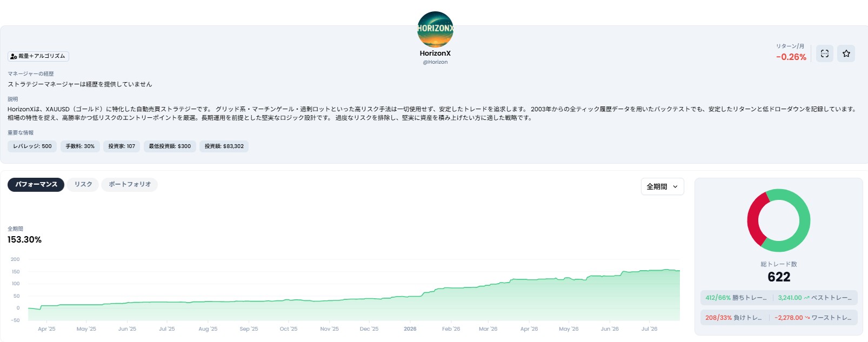Click the 重要な情報 heading
868x342 pixels.
tap(21, 132)
